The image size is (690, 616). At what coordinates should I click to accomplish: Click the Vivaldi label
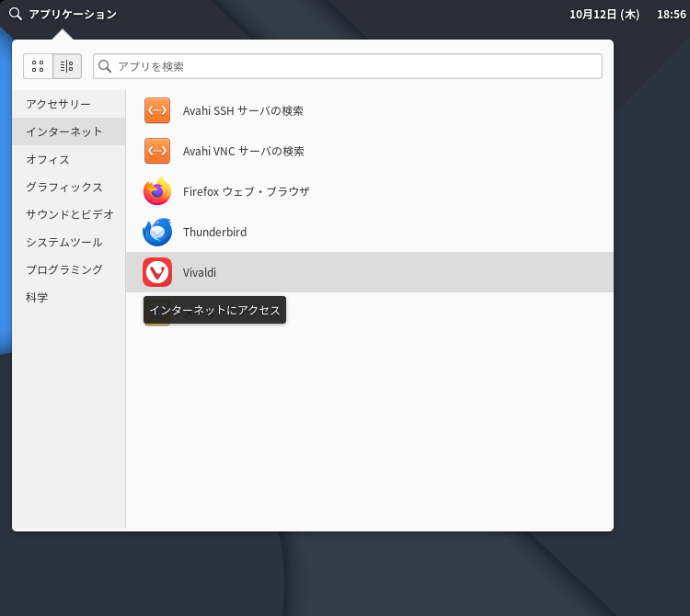click(200, 272)
